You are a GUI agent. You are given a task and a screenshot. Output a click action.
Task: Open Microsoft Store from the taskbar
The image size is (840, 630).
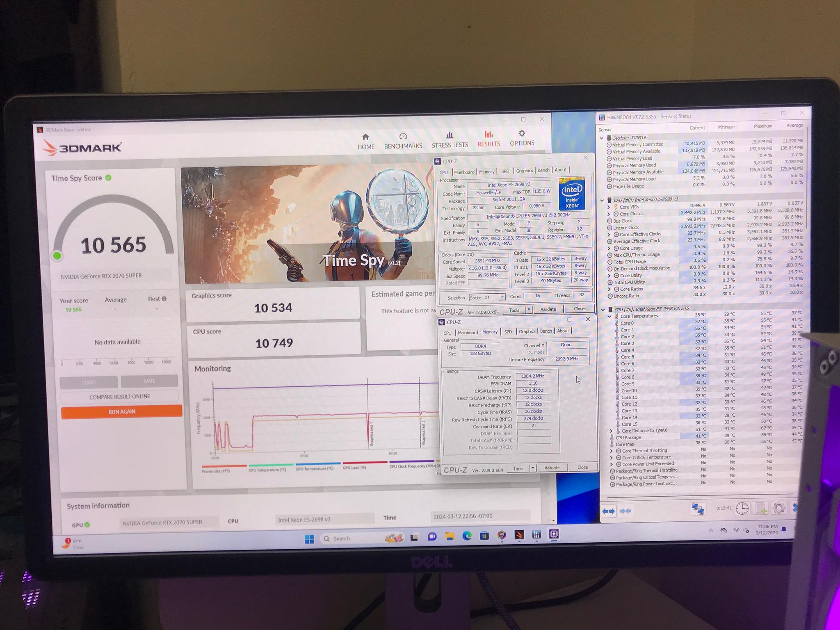pyautogui.click(x=484, y=536)
